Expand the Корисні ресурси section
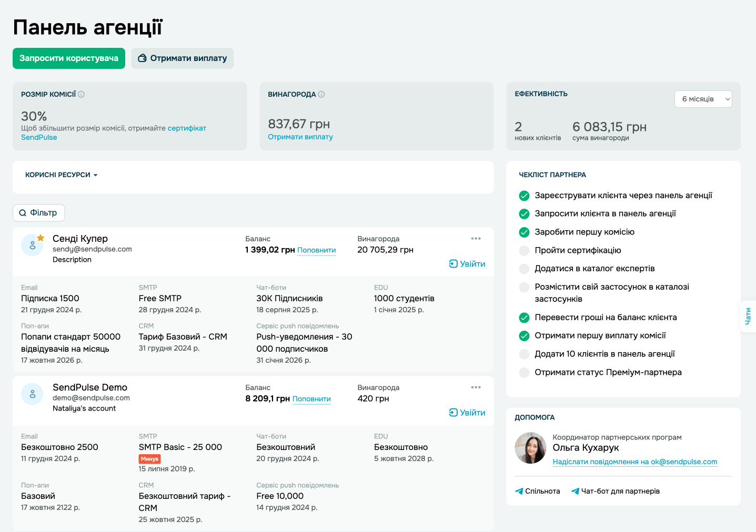 [62, 175]
